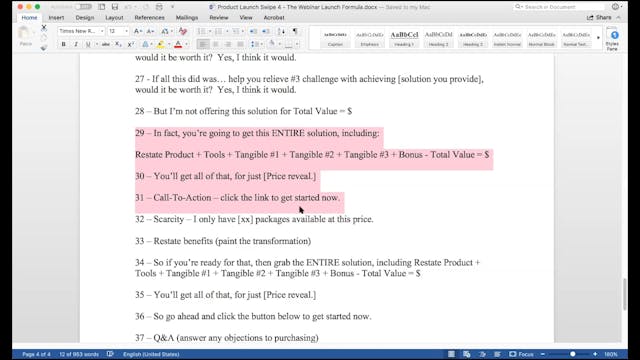Click the Share button

click(599, 18)
